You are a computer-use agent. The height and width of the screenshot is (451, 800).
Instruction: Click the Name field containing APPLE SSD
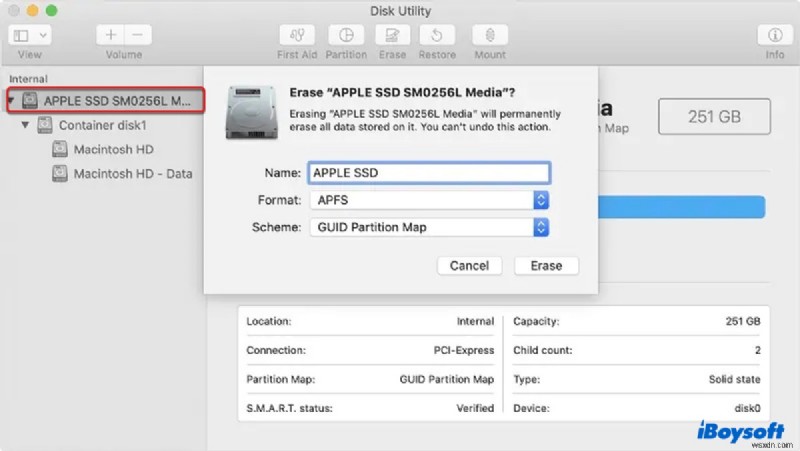[429, 173]
